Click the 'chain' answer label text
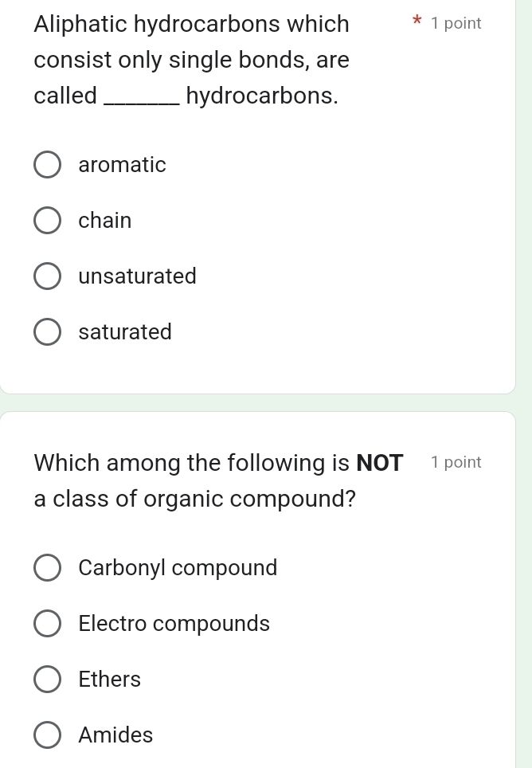Viewport: 532px width, 768px height. point(105,221)
